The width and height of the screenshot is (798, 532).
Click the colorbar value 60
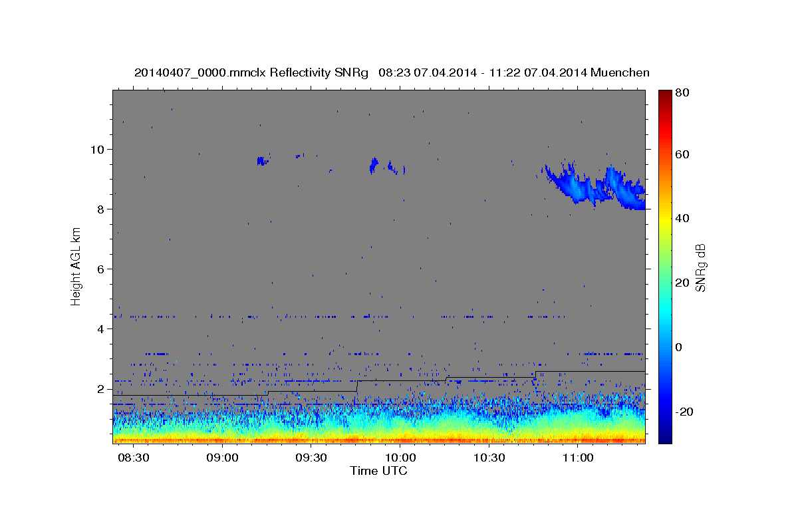coord(684,154)
